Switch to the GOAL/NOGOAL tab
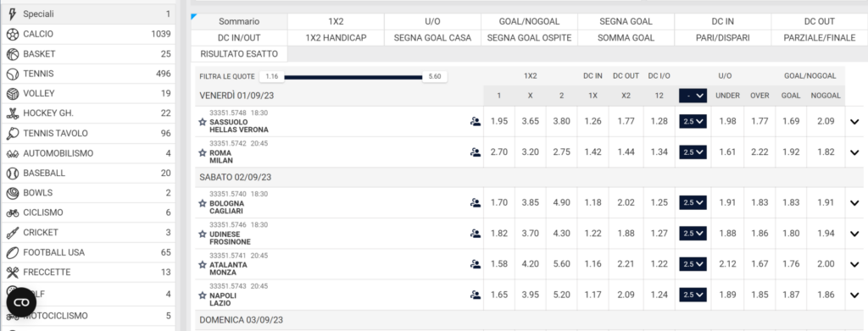868x331 pixels. [529, 21]
